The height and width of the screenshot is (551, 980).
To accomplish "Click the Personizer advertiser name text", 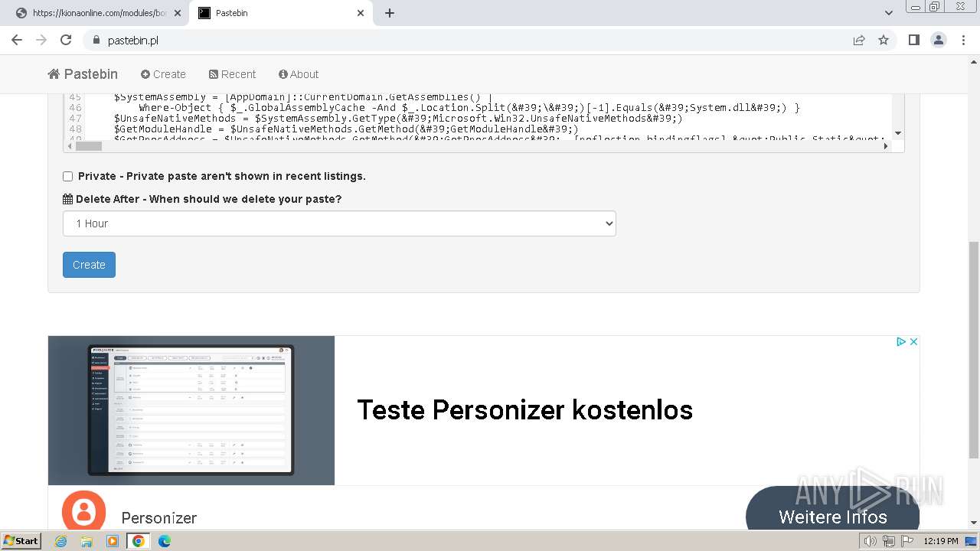I will [159, 518].
